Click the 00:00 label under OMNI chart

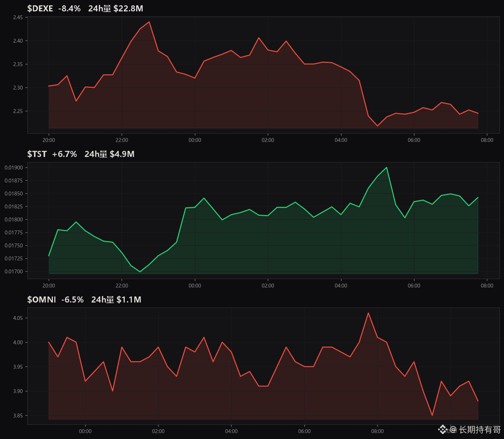tap(85, 431)
